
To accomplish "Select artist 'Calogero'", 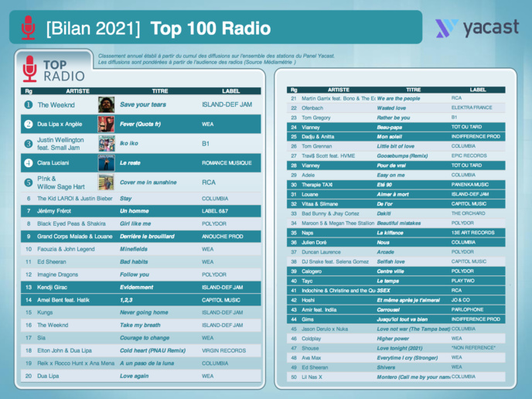I will pyautogui.click(x=312, y=271).
